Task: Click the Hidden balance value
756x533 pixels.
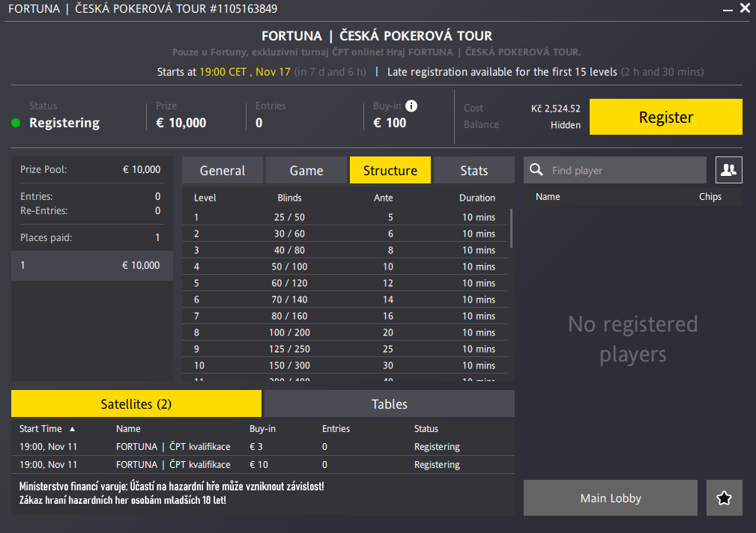Action: [566, 125]
